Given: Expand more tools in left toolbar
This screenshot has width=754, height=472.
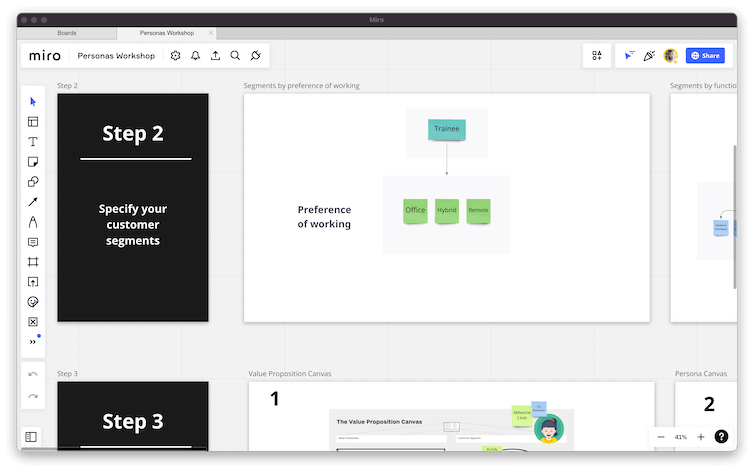Looking at the screenshot, I should (x=33, y=341).
